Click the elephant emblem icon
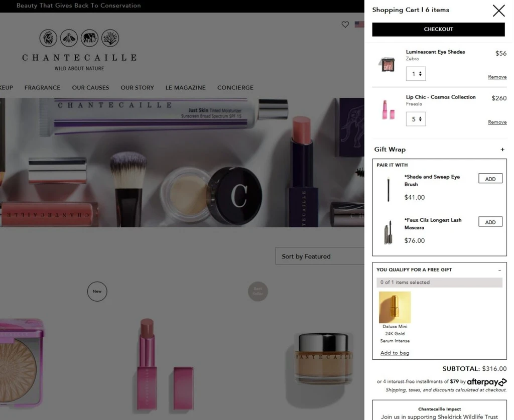Viewport: 514px width, 420px height. (x=89, y=38)
